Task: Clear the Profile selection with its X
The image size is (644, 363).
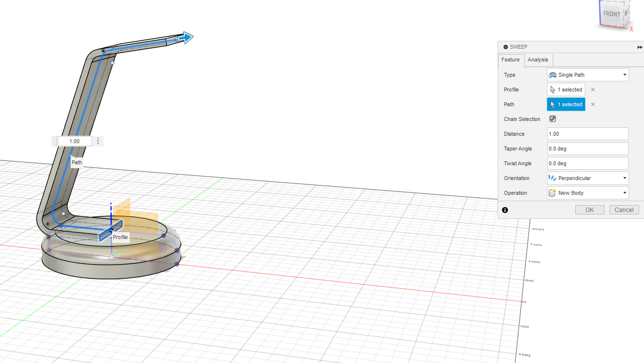Action: coord(593,90)
